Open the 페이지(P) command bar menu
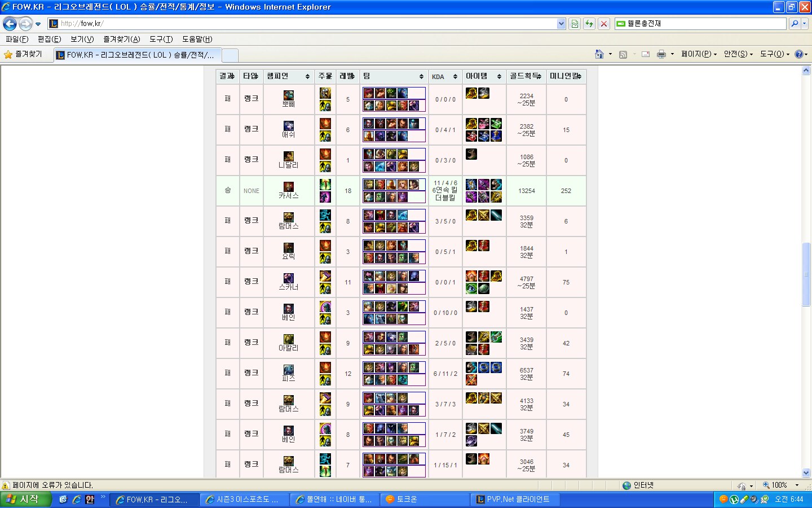This screenshot has width=812, height=508. [699, 54]
